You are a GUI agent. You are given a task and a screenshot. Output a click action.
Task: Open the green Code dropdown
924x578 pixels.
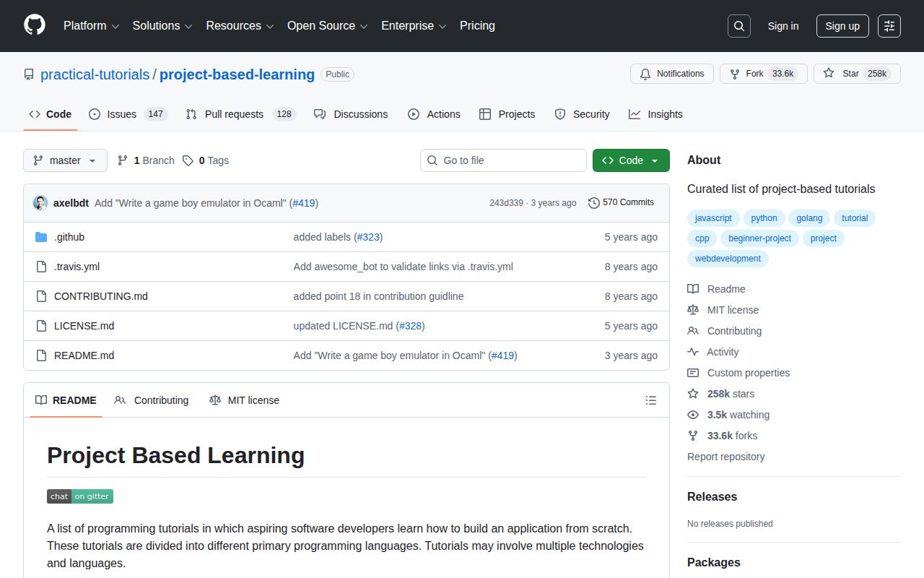click(630, 160)
